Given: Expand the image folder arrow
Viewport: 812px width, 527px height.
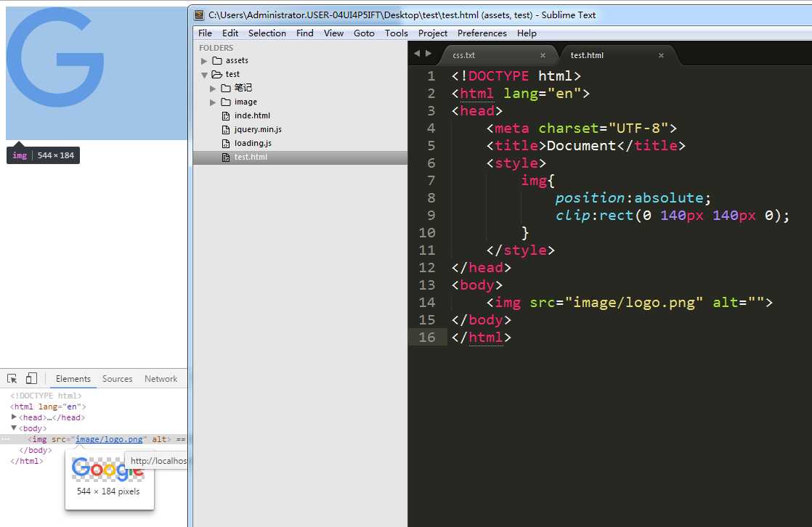Looking at the screenshot, I should pyautogui.click(x=213, y=102).
